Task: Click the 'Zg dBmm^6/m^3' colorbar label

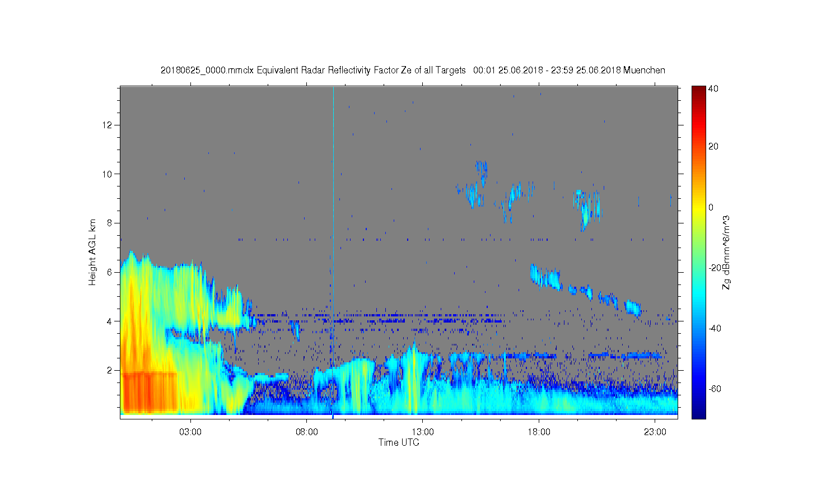Action: pos(726,252)
